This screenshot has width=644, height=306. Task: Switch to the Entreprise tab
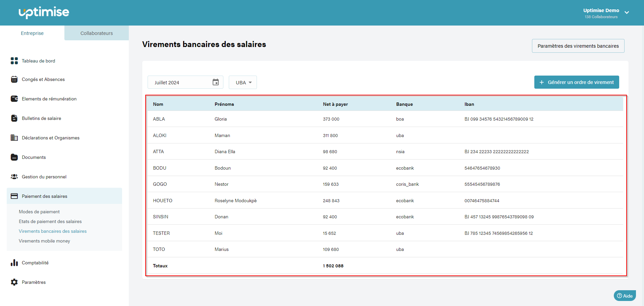[x=32, y=33]
